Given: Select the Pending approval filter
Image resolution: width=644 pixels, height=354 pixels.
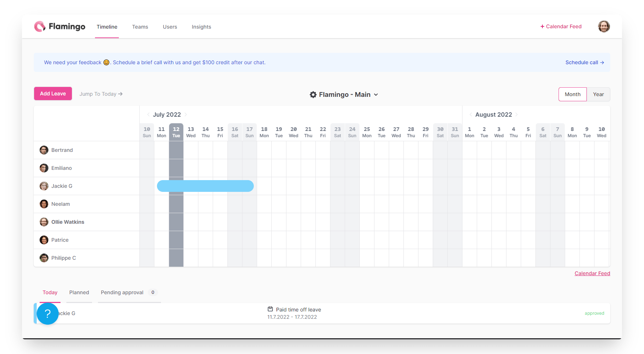Looking at the screenshot, I should [x=122, y=292].
